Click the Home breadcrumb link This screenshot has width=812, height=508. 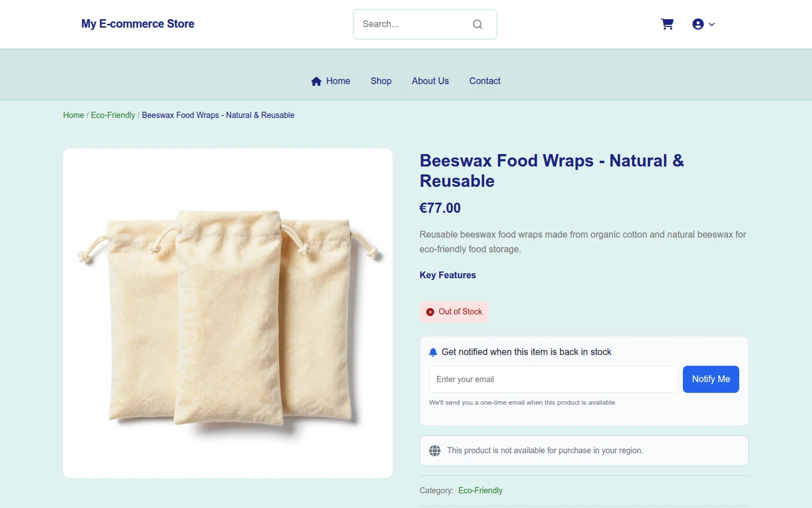click(73, 115)
